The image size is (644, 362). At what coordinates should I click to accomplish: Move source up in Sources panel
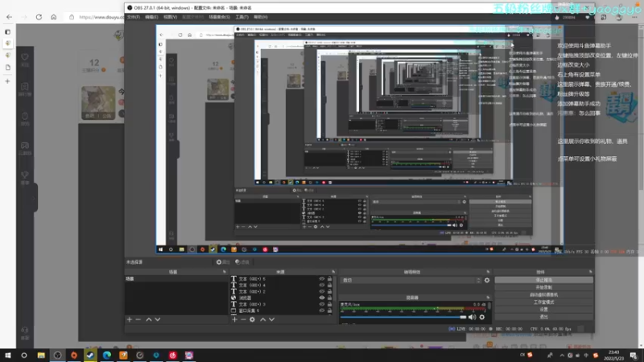pos(263,319)
